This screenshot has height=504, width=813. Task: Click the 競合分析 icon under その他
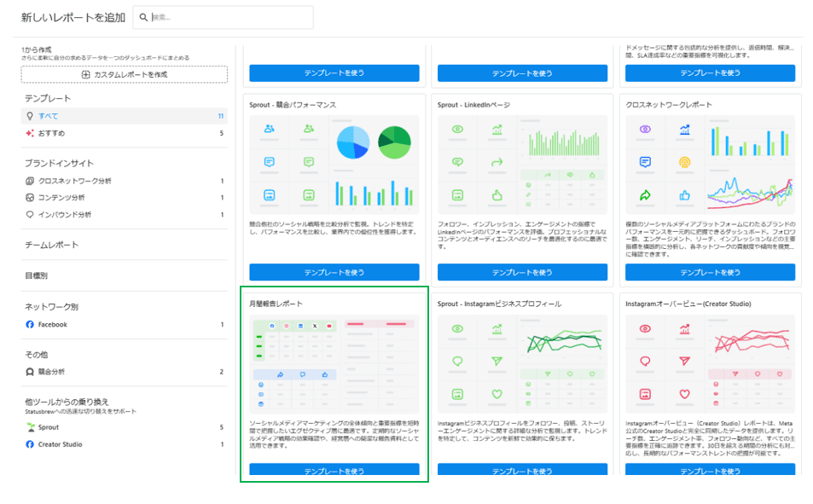(30, 372)
